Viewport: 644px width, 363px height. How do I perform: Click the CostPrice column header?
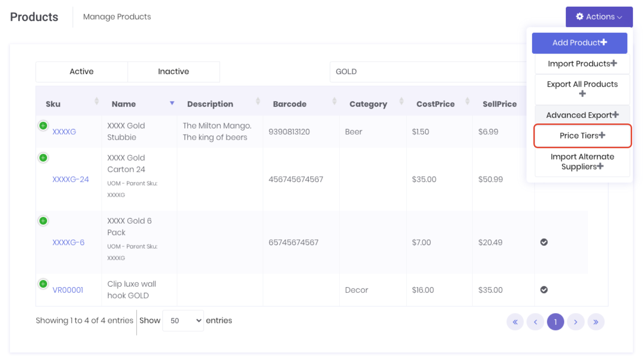[440, 101]
